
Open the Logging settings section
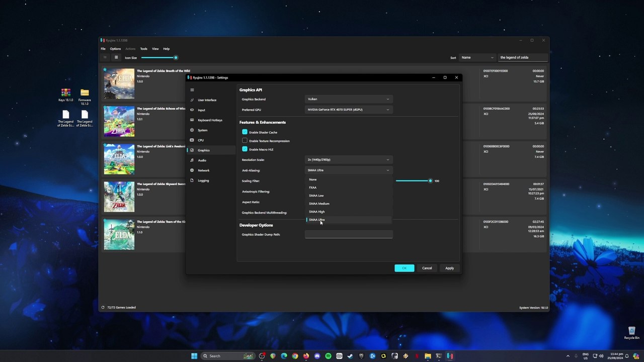click(x=203, y=180)
